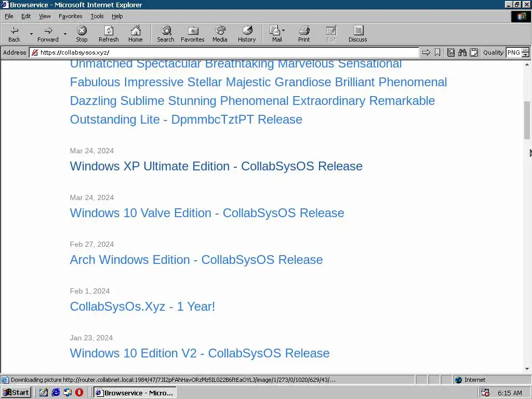The image size is (532, 399).
Task: Open the Favorites menu
Action: pyautogui.click(x=70, y=16)
